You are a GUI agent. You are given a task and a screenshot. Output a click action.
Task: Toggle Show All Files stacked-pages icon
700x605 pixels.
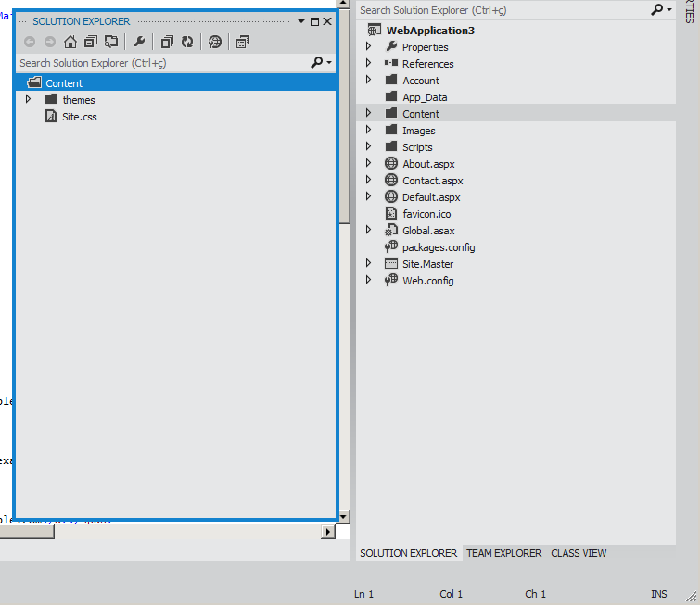[167, 42]
